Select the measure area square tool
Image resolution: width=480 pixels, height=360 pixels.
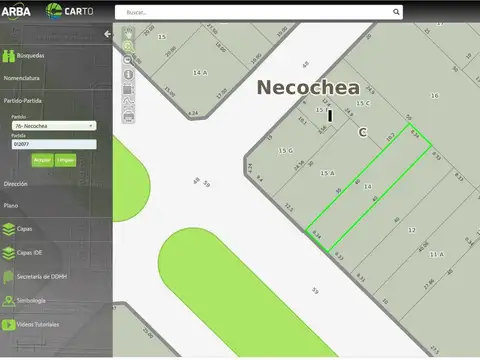[128, 89]
